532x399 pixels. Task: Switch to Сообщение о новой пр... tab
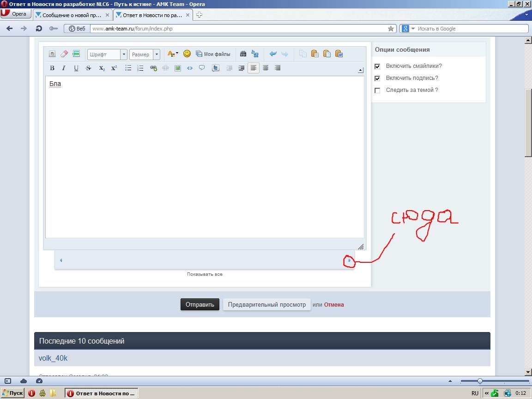click(71, 15)
